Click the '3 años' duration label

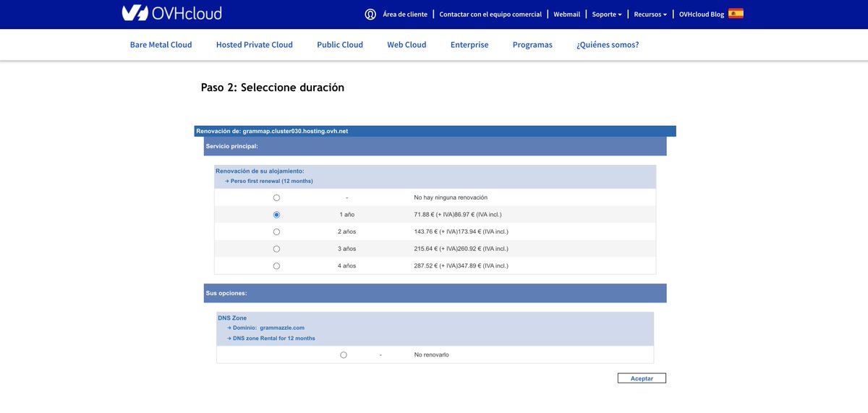pos(347,249)
